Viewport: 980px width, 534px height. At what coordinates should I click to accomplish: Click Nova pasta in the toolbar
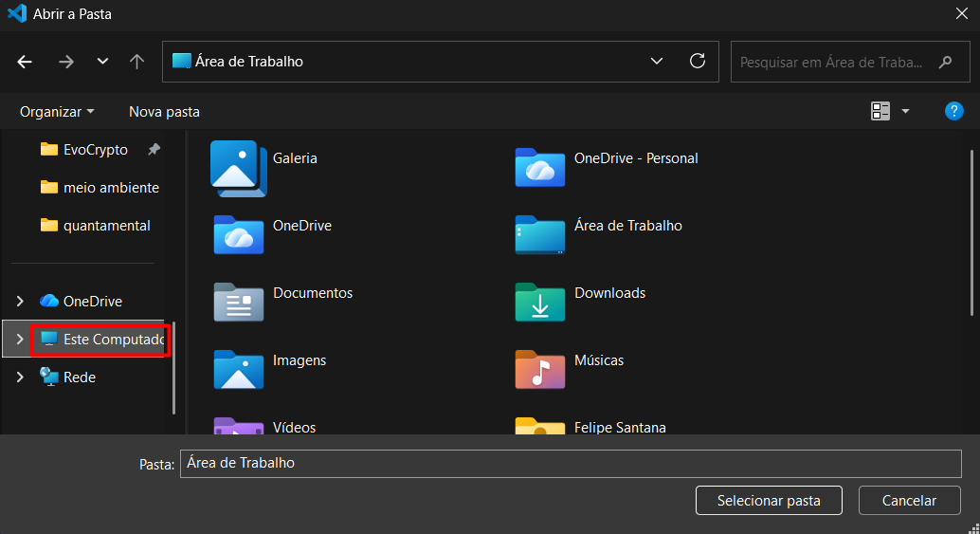click(164, 112)
